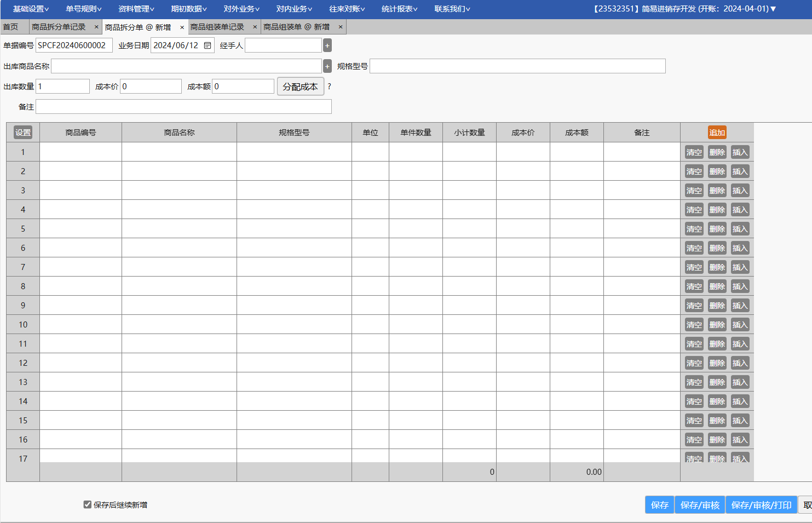Image resolution: width=812 pixels, height=523 pixels.
Task: Click the 规格型号 input field
Action: point(517,66)
